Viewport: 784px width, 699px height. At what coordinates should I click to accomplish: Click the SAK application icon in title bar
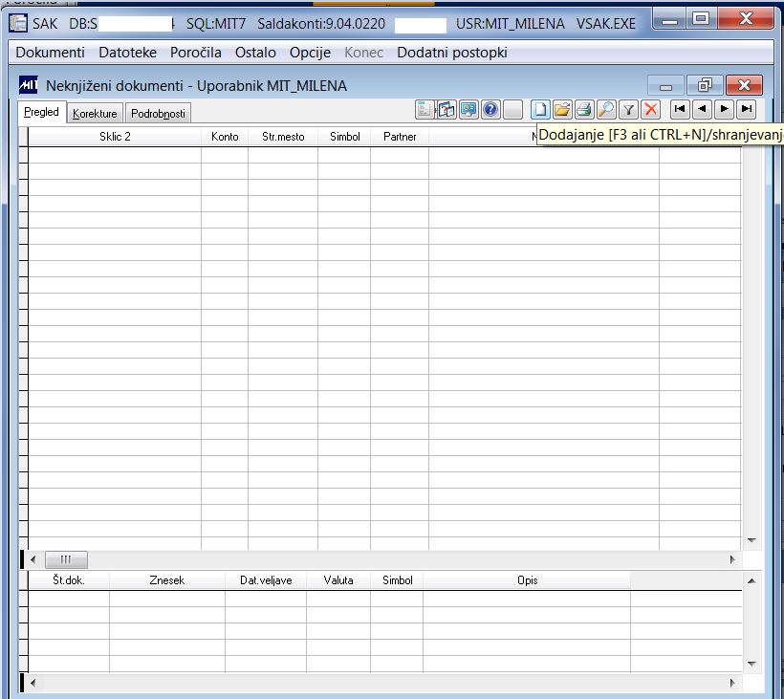(18, 23)
